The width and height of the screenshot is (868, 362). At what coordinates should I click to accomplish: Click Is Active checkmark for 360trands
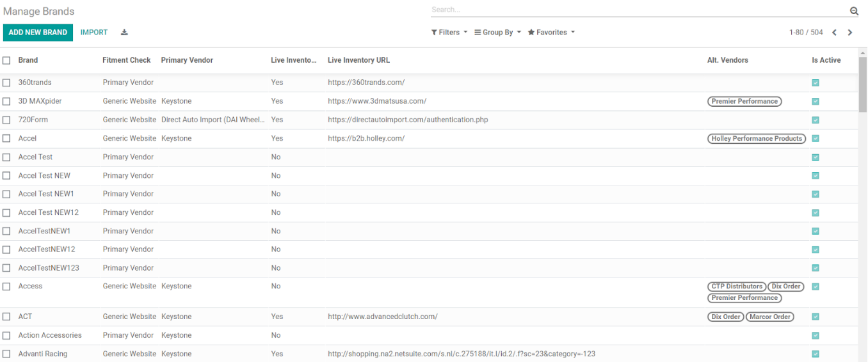click(x=816, y=83)
